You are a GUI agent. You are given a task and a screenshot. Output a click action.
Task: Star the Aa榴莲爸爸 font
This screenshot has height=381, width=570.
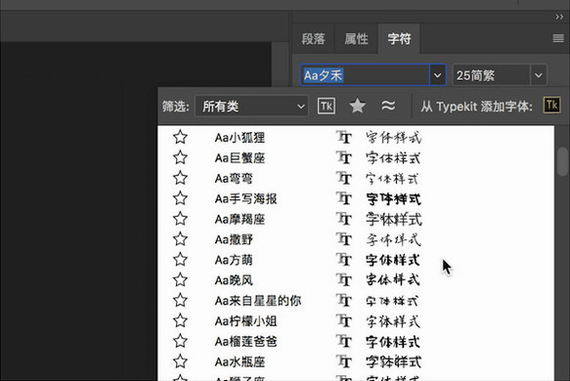click(180, 341)
